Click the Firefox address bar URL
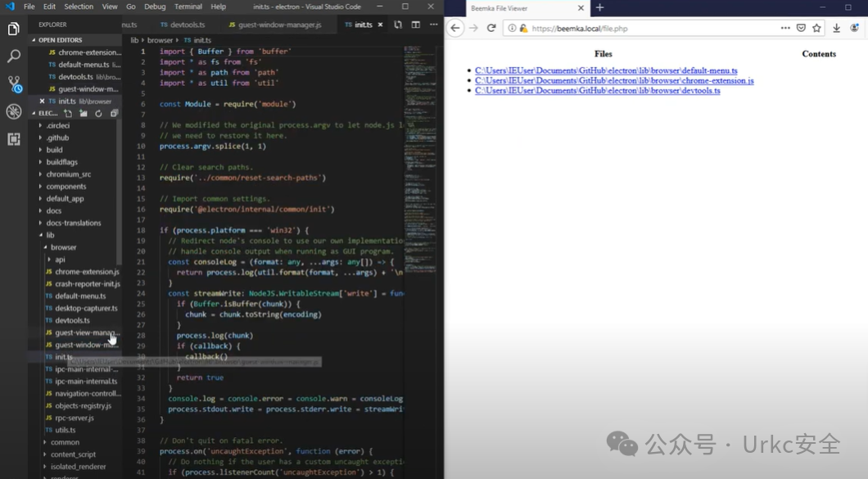The height and width of the screenshot is (479, 868). [580, 28]
